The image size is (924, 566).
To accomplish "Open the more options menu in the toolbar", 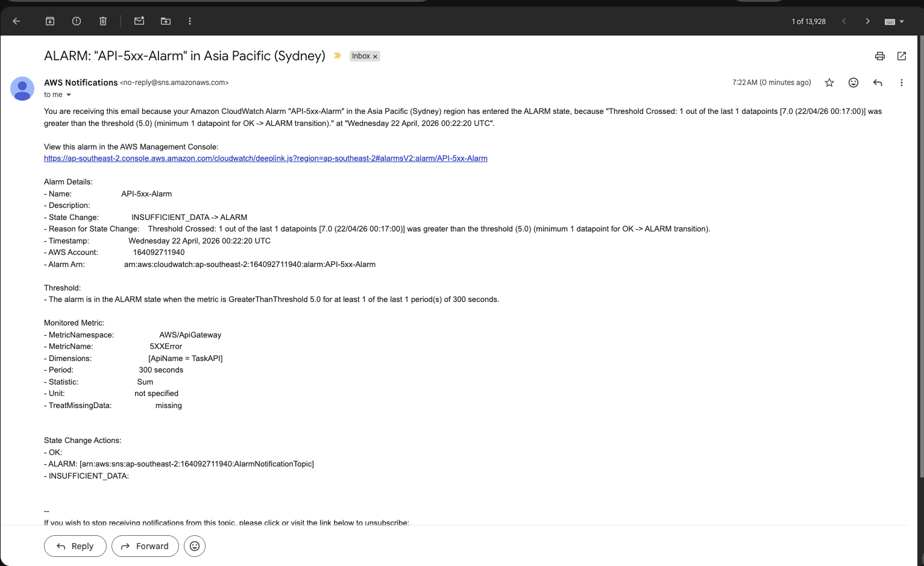I will point(189,20).
